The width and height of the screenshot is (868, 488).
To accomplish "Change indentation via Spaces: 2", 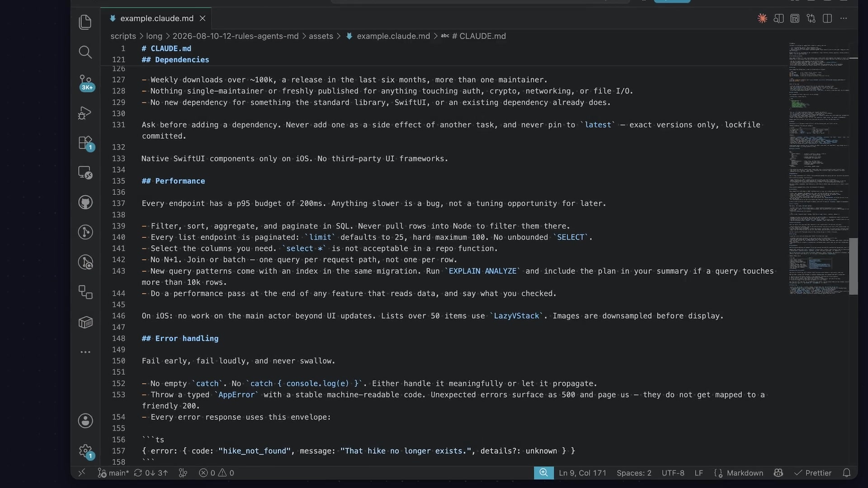I will pyautogui.click(x=634, y=473).
